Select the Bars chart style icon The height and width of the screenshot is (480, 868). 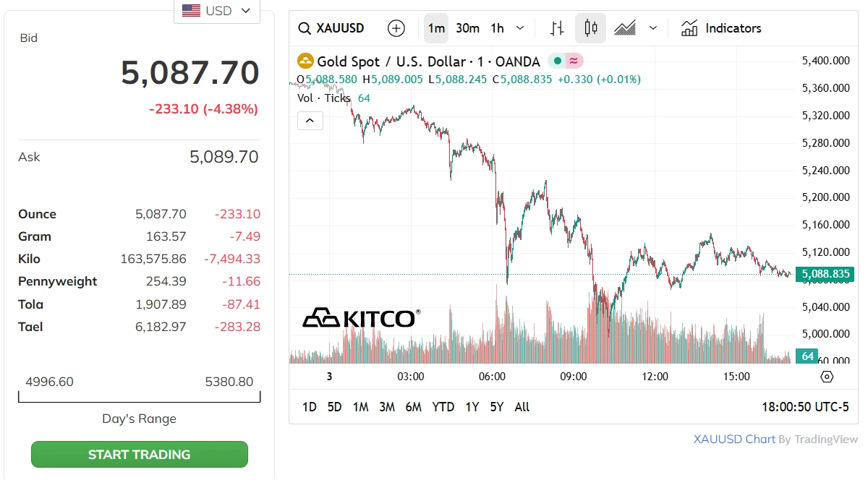[556, 28]
